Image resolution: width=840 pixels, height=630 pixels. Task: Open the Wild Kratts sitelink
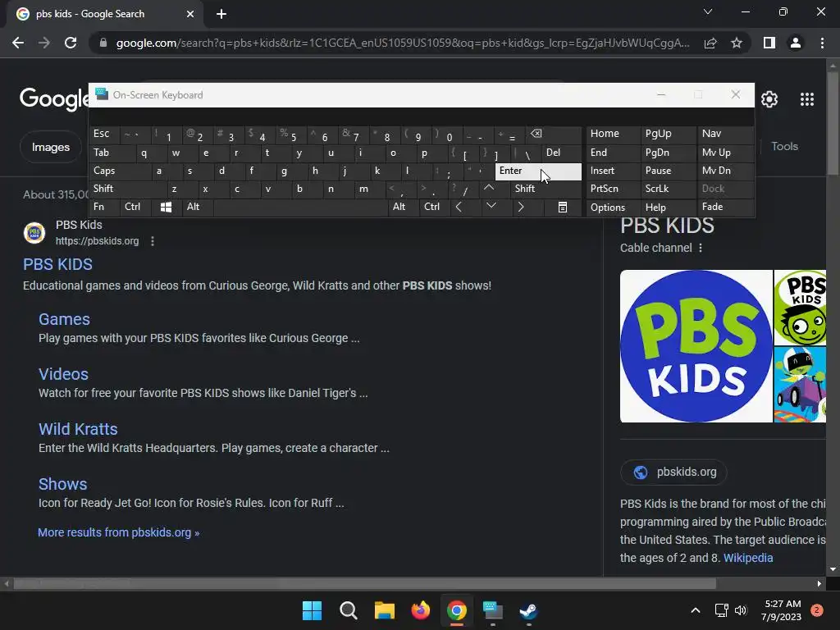coord(78,429)
